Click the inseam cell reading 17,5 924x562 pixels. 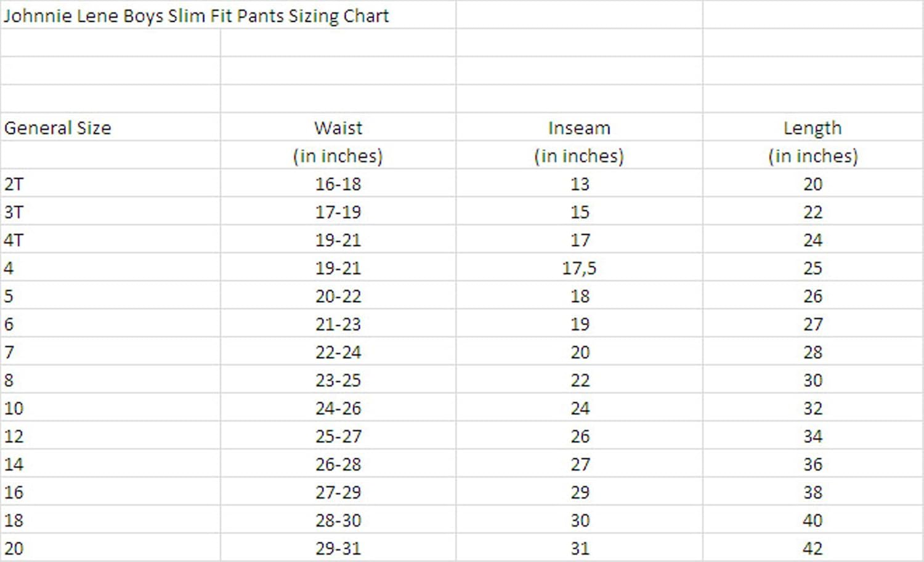pos(579,268)
